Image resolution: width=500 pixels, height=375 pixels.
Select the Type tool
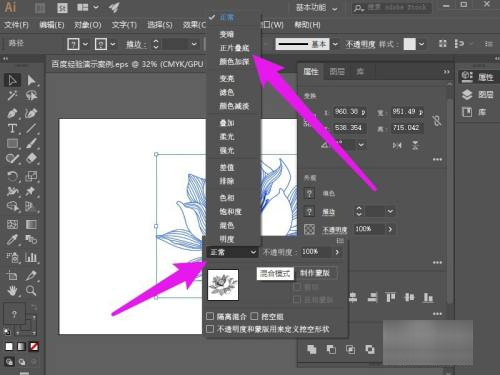(12, 128)
